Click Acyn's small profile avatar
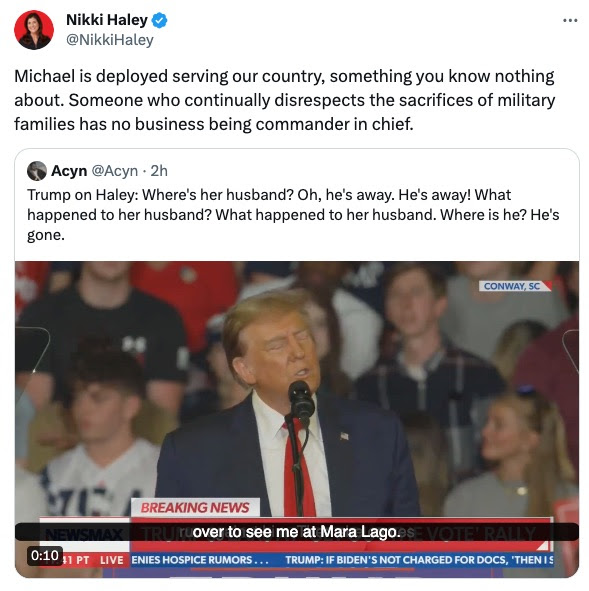The height and width of the screenshot is (591, 589). [37, 171]
